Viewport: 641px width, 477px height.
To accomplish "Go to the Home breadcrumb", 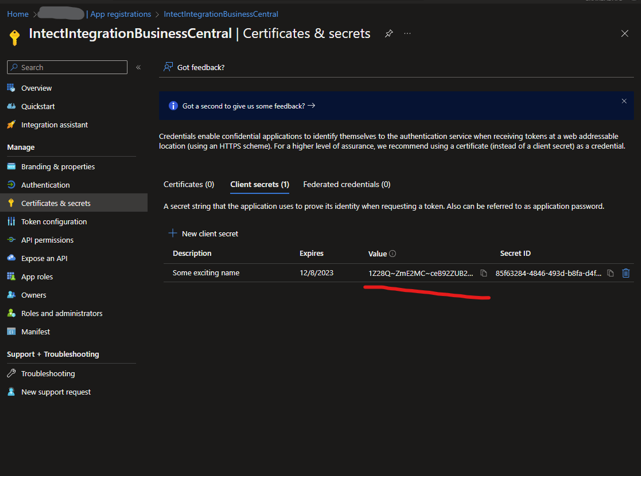I will [x=18, y=14].
